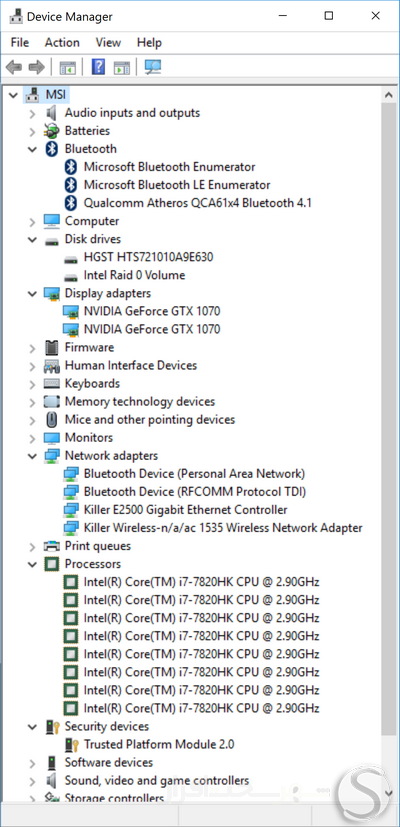The image size is (400, 827).
Task: Expand the Keyboards category
Action: point(32,384)
